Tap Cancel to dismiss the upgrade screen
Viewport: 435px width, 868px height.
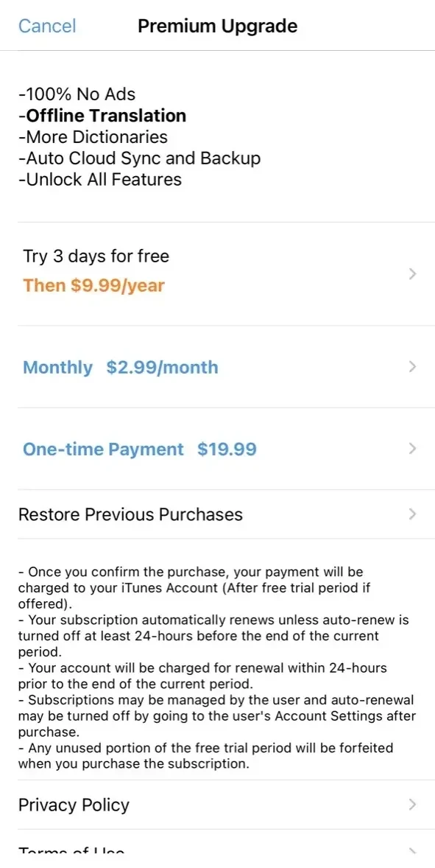tap(47, 26)
